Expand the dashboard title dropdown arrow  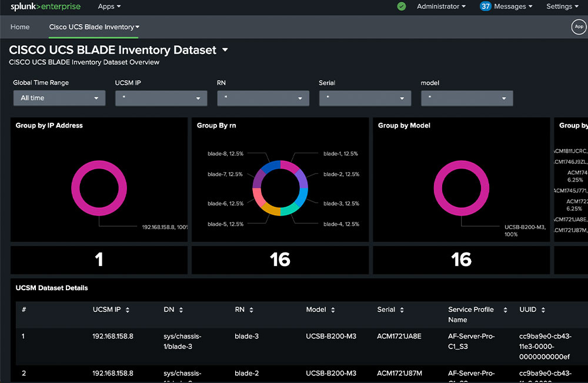pyautogui.click(x=225, y=50)
